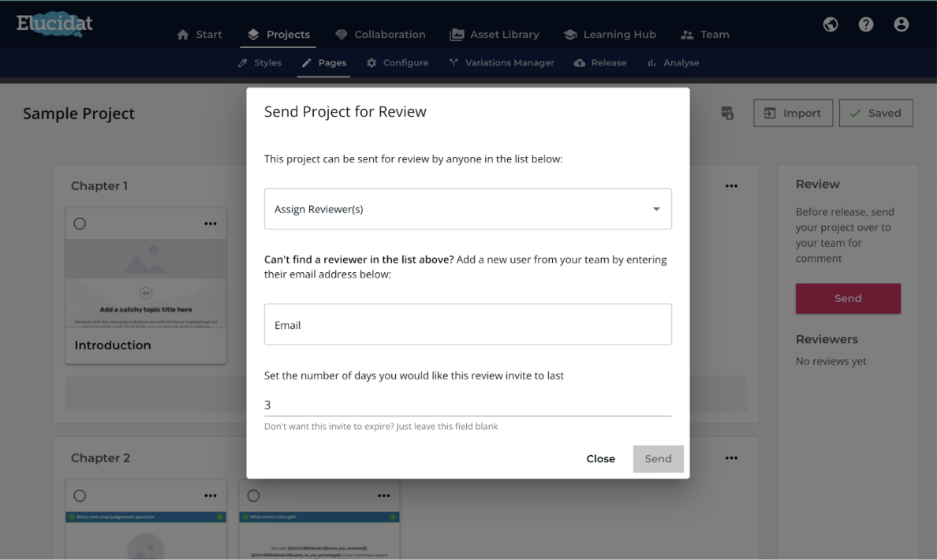Click the review invite days field

pyautogui.click(x=468, y=405)
